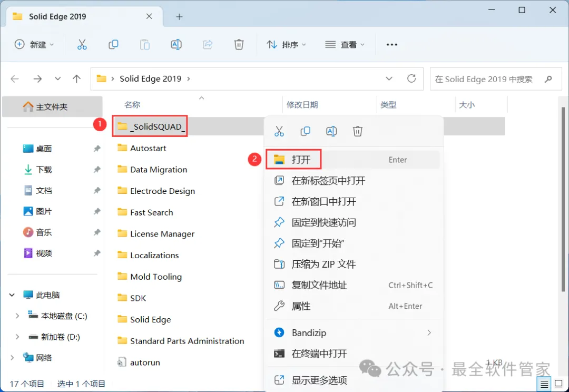The height and width of the screenshot is (392, 569).
Task: Expand recent locations dropdown chevron
Action: pos(58,79)
